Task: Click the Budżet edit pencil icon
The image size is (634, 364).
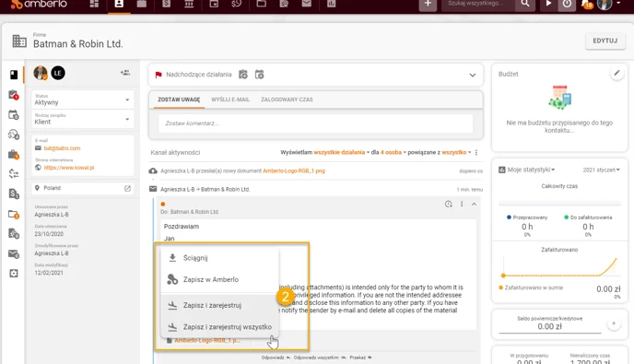Action: (616, 73)
